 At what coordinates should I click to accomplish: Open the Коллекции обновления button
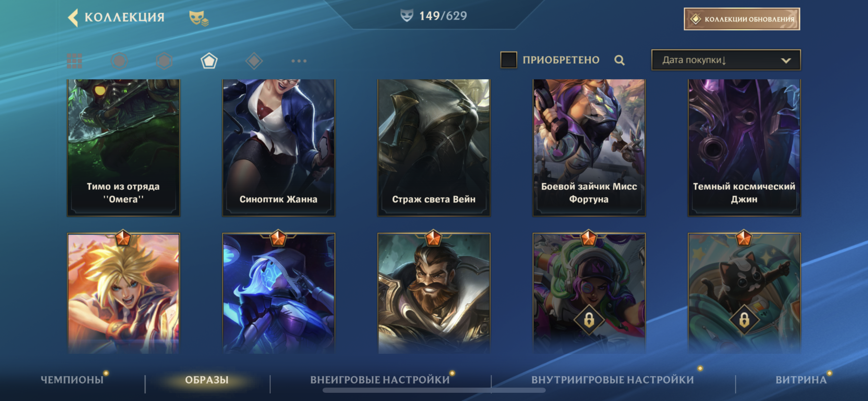[742, 19]
